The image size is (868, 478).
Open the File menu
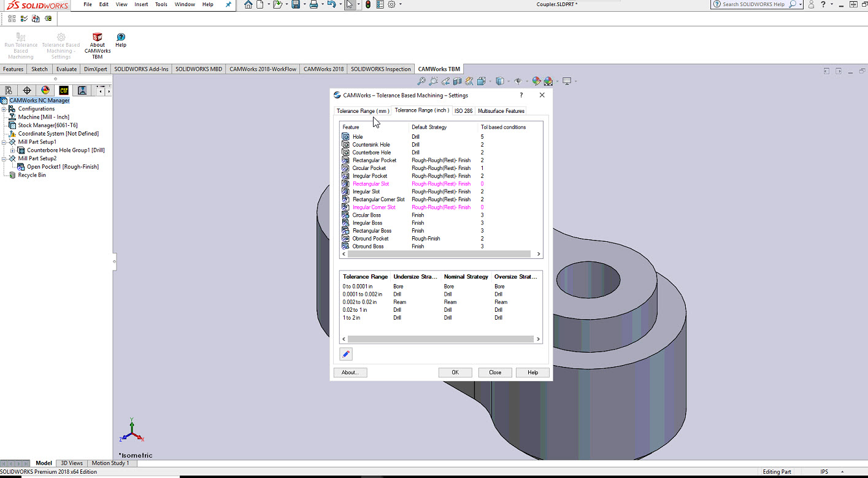(x=88, y=4)
